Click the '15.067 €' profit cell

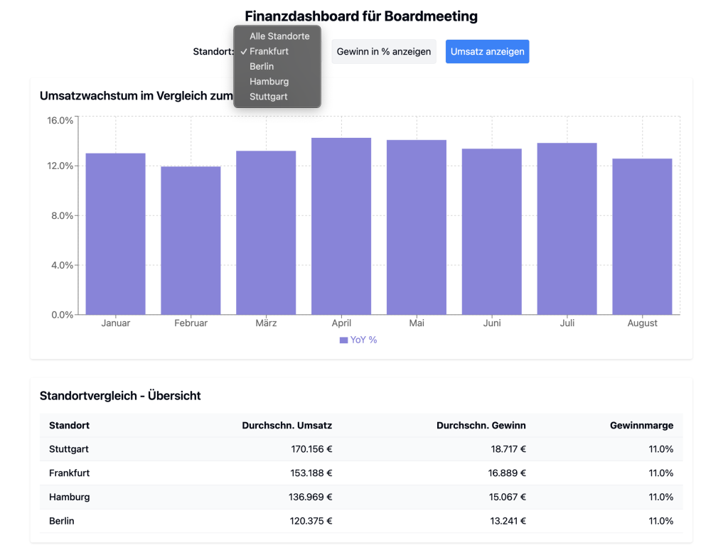[x=508, y=497]
